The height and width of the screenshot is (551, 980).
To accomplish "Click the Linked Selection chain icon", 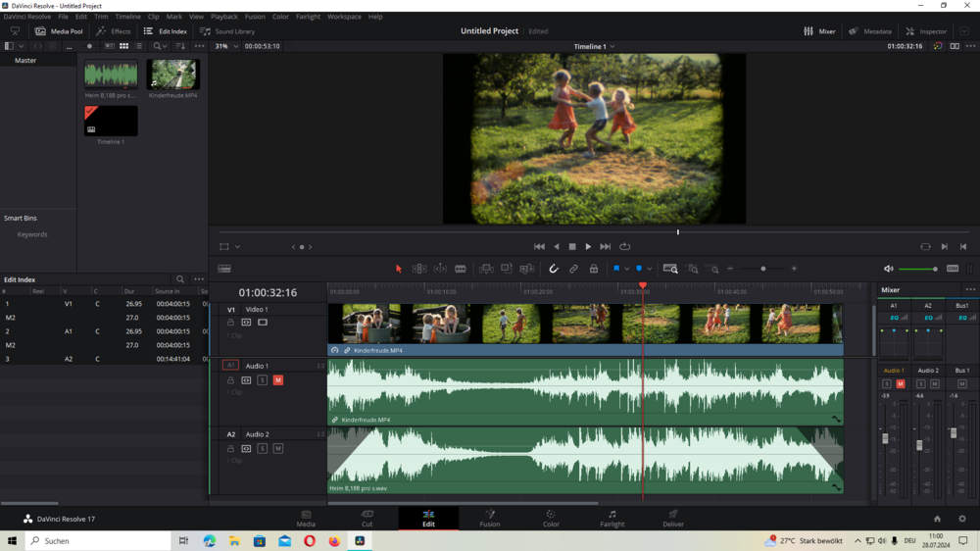I will (573, 269).
